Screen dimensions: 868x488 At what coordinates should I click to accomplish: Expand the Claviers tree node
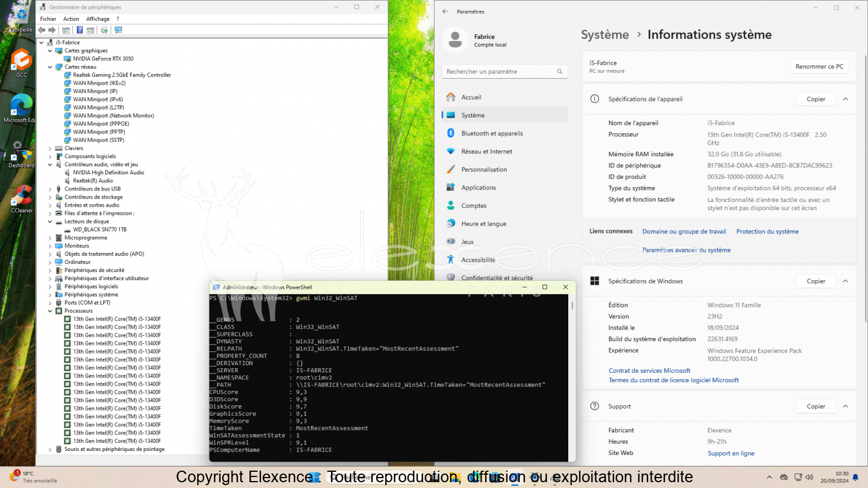[x=50, y=149]
